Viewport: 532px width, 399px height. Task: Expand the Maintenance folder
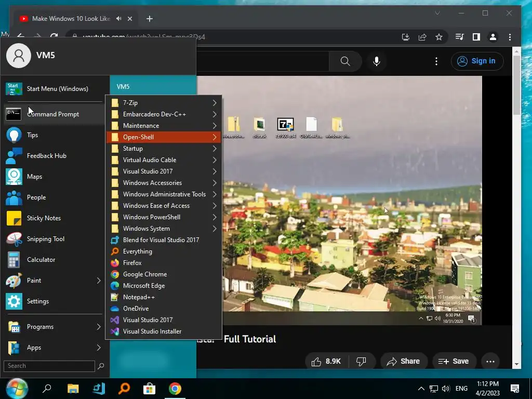pos(164,126)
